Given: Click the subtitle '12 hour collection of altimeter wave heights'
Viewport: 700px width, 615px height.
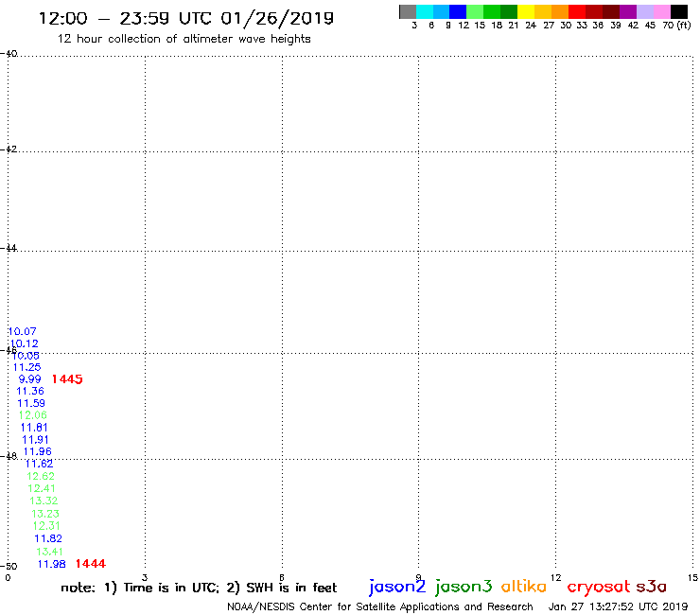Looking at the screenshot, I should (x=184, y=39).
